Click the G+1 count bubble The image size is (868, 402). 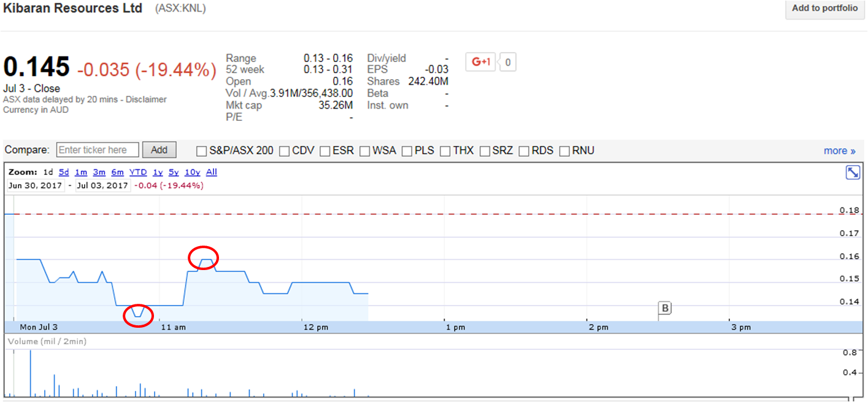(x=509, y=61)
